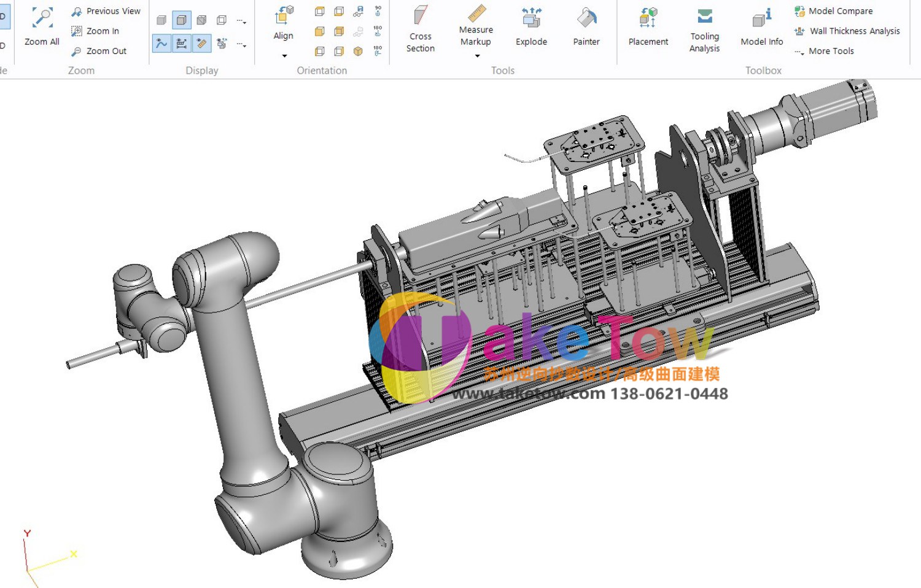Viewport: 921px width, 588px height.
Task: Open the Placement tool
Action: tap(648, 26)
